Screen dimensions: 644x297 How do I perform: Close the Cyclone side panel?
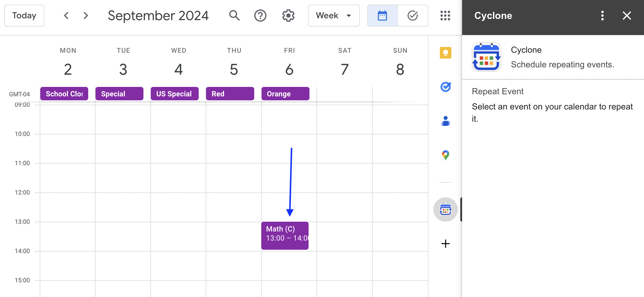627,16
